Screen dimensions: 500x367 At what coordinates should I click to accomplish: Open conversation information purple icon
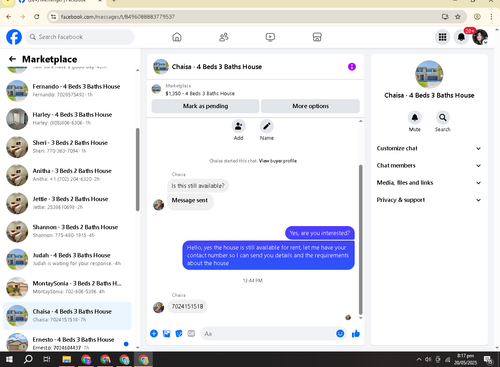pos(352,67)
